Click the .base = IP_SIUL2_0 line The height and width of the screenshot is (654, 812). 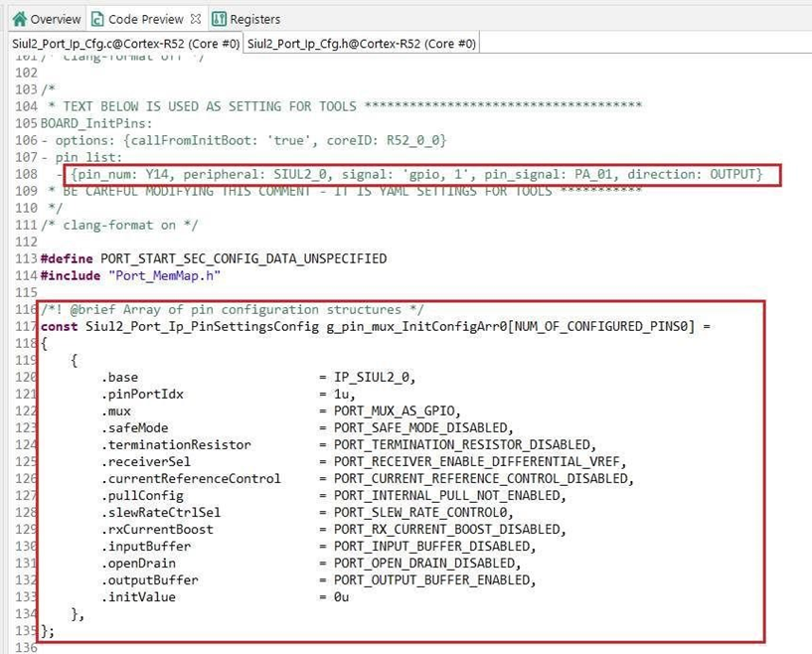click(x=257, y=378)
